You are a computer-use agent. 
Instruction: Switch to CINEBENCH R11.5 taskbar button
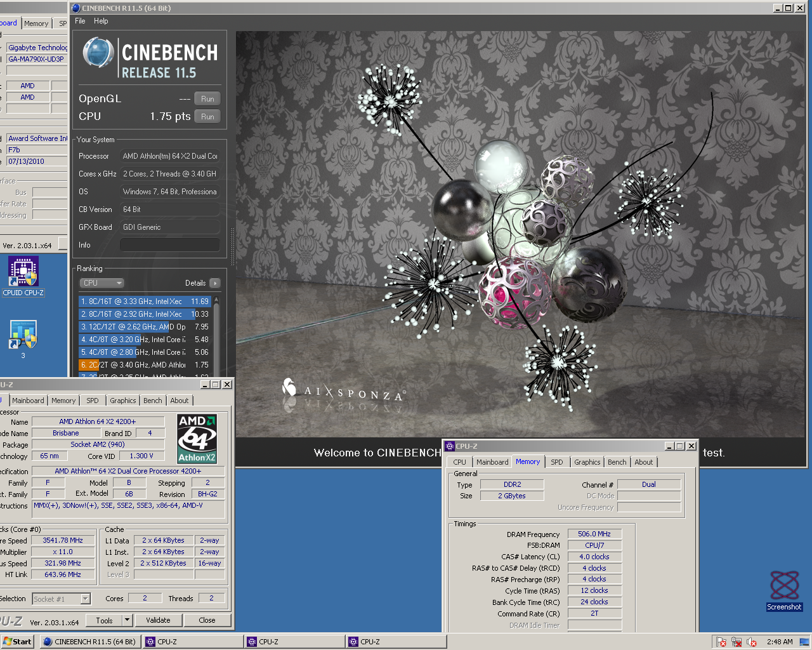pos(91,642)
